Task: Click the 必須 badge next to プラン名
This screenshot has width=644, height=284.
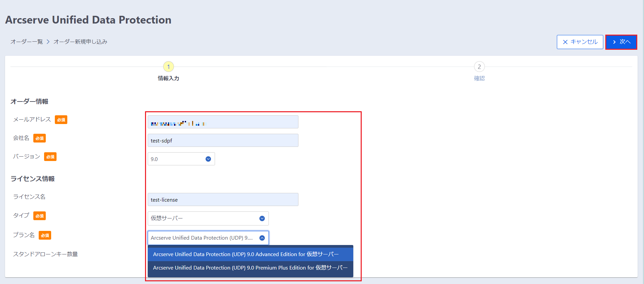Action: click(x=45, y=235)
